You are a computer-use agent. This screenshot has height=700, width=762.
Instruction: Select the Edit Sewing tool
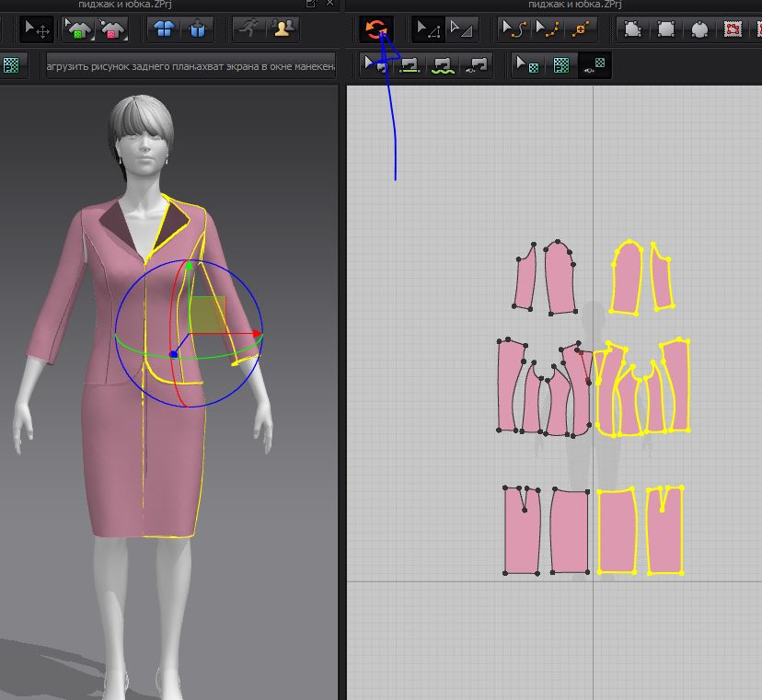pyautogui.click(x=375, y=65)
